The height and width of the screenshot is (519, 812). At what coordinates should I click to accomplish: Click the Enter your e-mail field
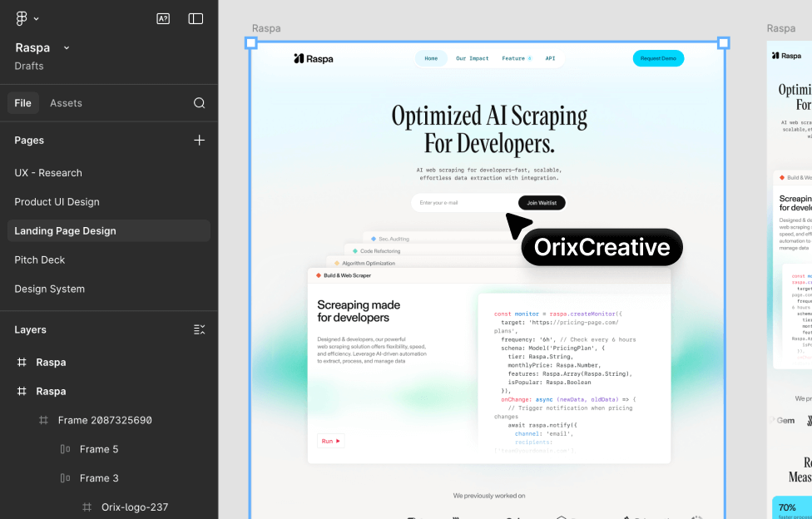[464, 202]
